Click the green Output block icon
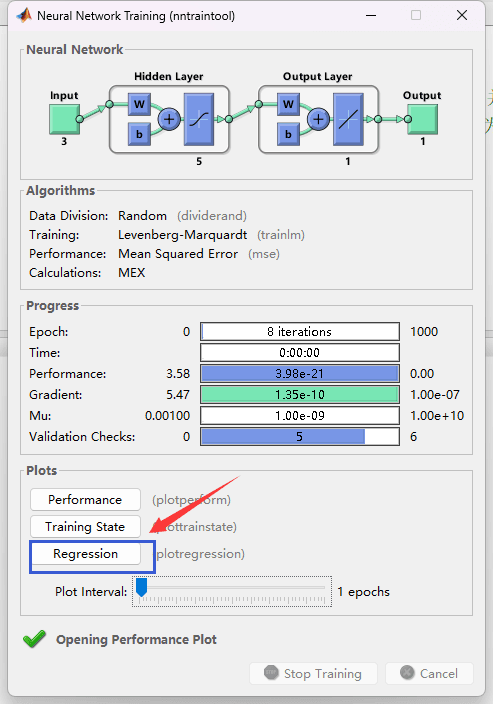The width and height of the screenshot is (493, 704). click(x=423, y=119)
